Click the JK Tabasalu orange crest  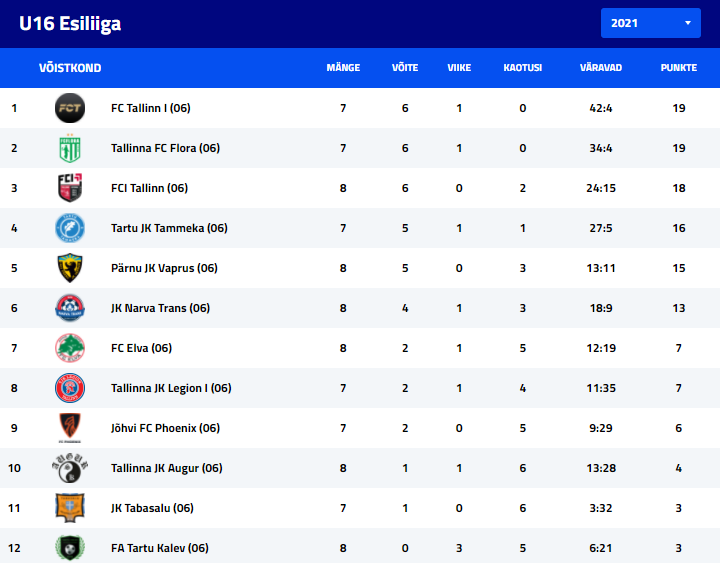70,507
